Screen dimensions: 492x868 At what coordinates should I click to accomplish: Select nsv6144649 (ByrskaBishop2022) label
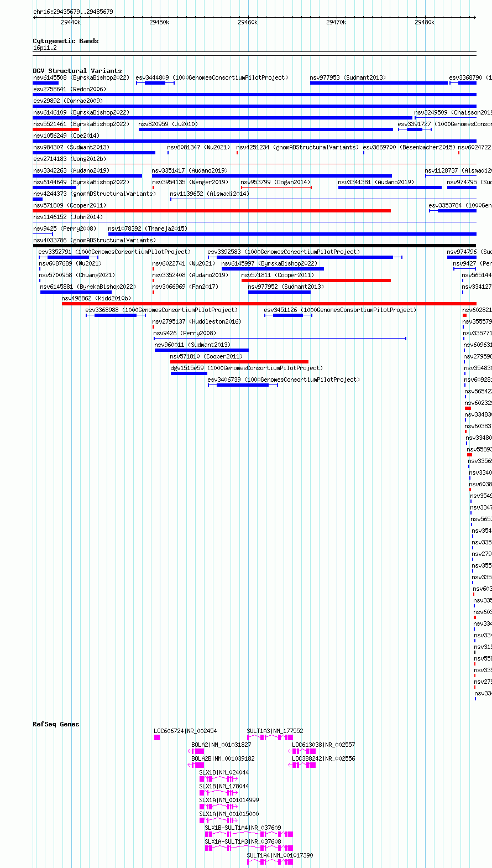tap(81, 182)
